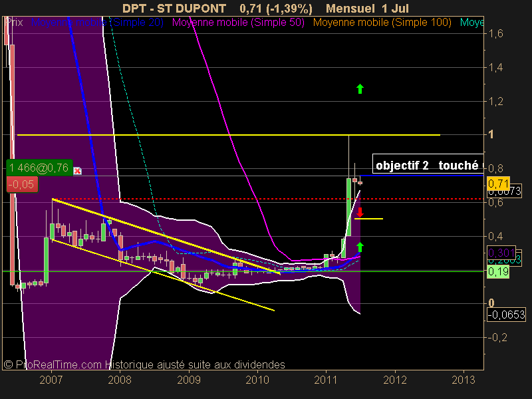Click the "-0,0653" price tag
532x399 pixels.
coord(506,315)
